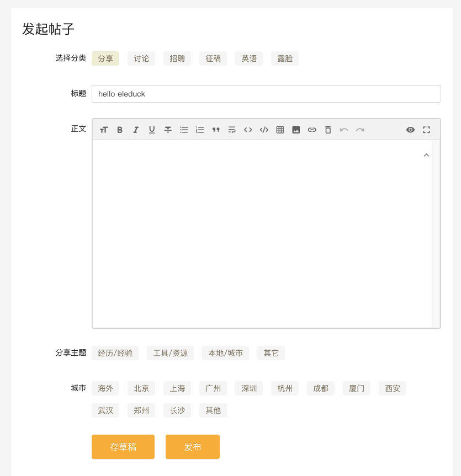The height and width of the screenshot is (476, 461).
Task: Open the heading size tool
Action: point(104,130)
